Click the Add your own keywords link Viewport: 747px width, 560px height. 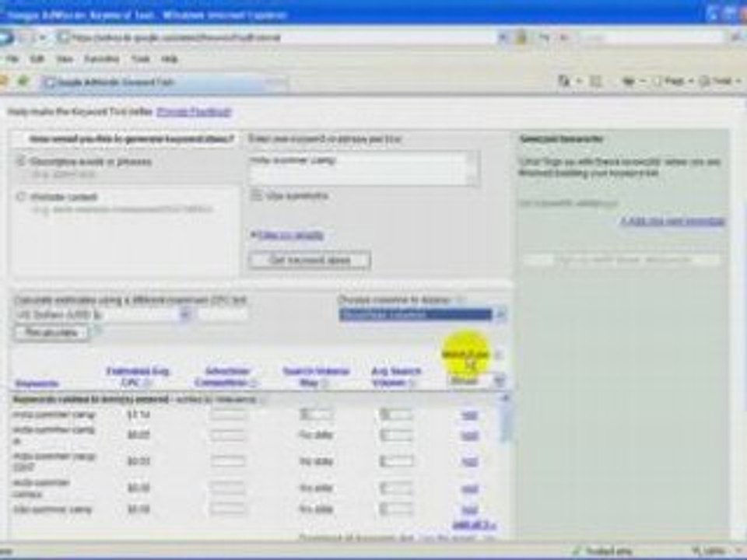(672, 222)
